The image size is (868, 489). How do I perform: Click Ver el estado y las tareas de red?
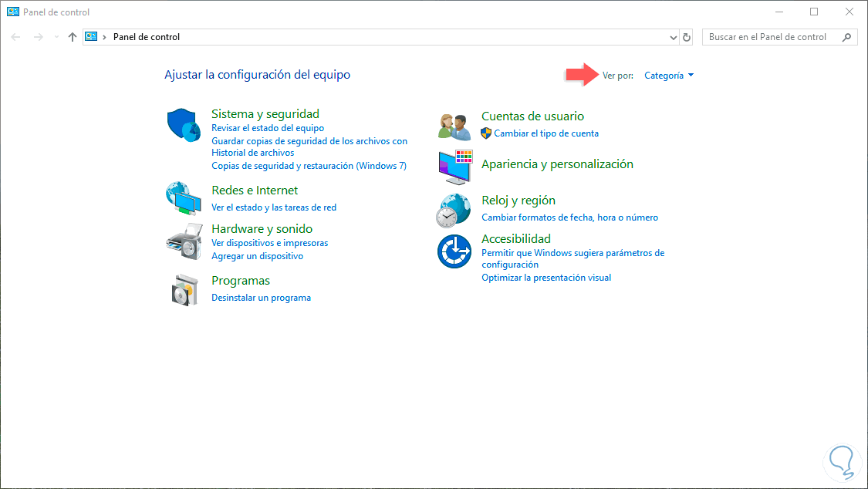(274, 207)
